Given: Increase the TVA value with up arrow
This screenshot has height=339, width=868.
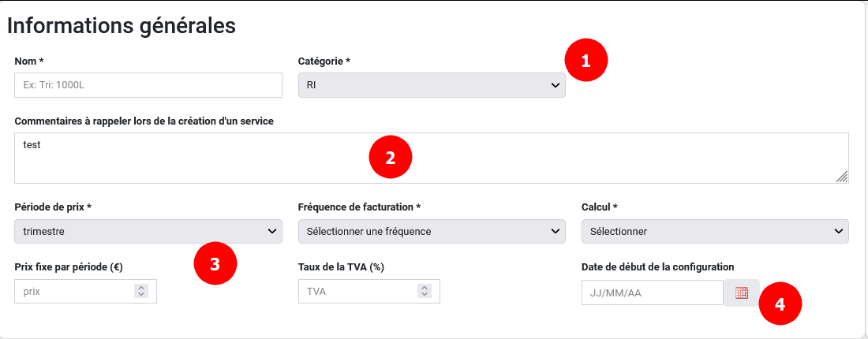Looking at the screenshot, I should point(425,288).
